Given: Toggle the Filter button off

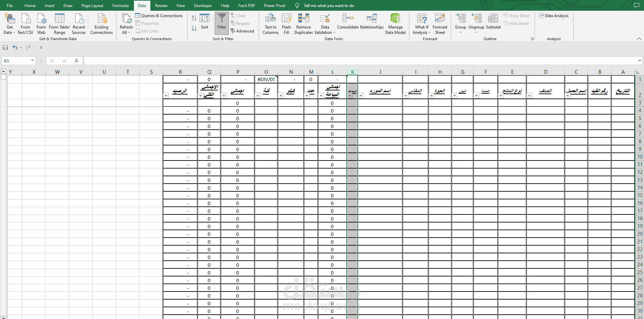Looking at the screenshot, I should pos(222,23).
